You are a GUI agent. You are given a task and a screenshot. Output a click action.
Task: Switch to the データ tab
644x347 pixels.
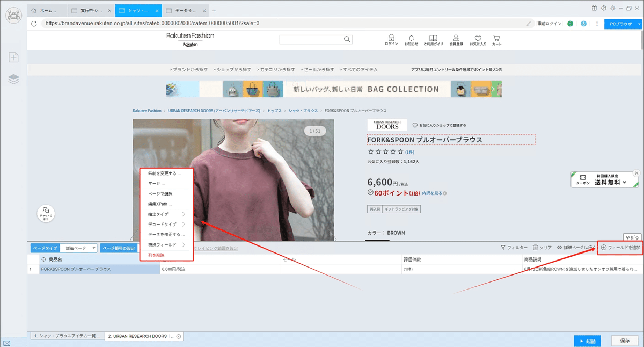[186, 10]
